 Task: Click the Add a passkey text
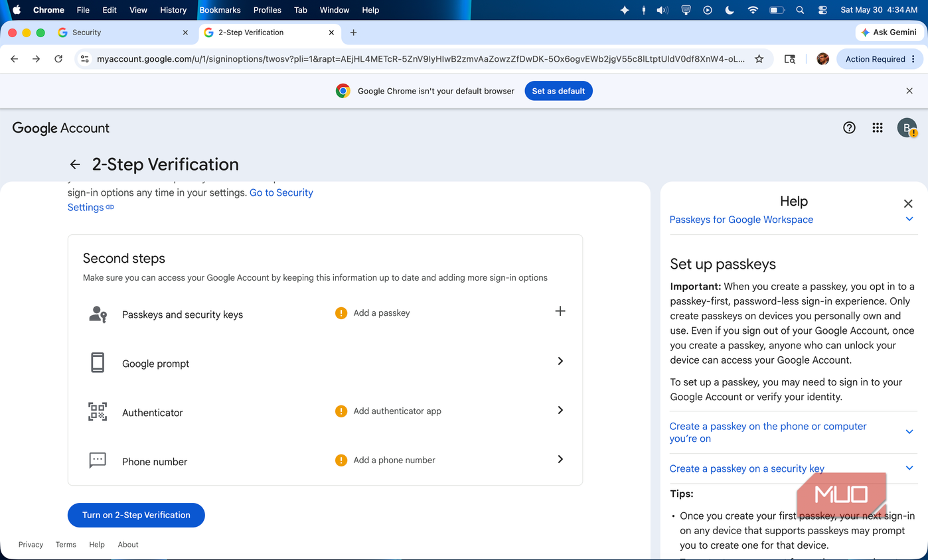click(x=382, y=313)
